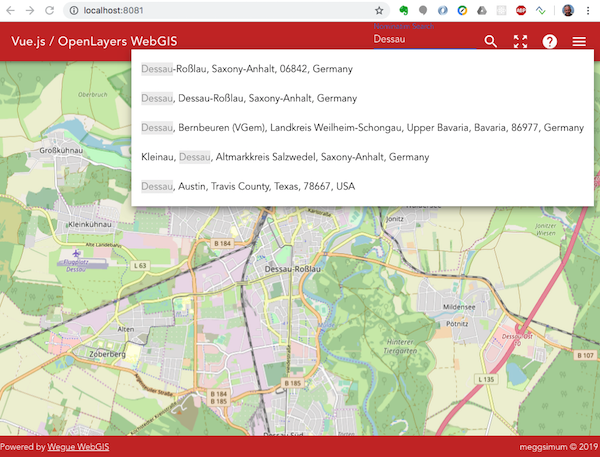
Task: Click the Dessau-Roßlau map label
Action: point(293,269)
